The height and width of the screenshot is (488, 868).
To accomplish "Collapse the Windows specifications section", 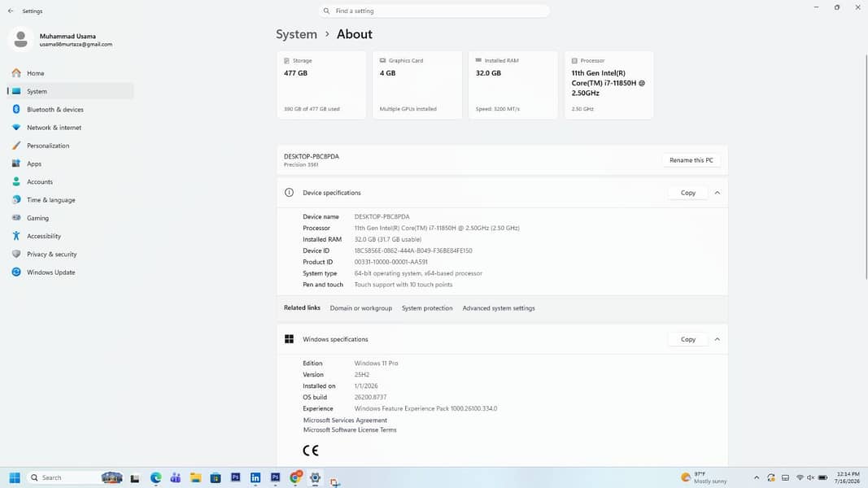I will (x=717, y=339).
